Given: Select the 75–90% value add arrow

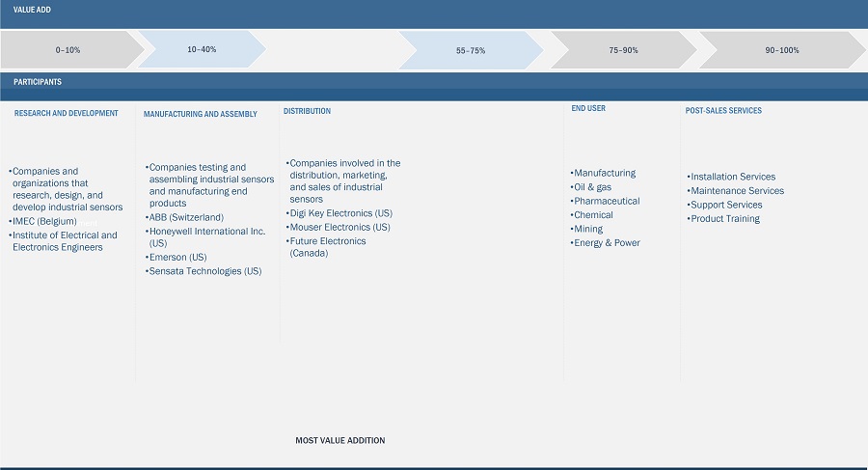Looking at the screenshot, I should pyautogui.click(x=623, y=50).
